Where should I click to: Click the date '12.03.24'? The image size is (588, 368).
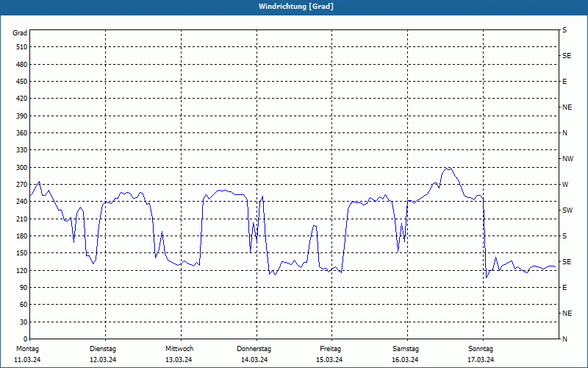tap(103, 360)
